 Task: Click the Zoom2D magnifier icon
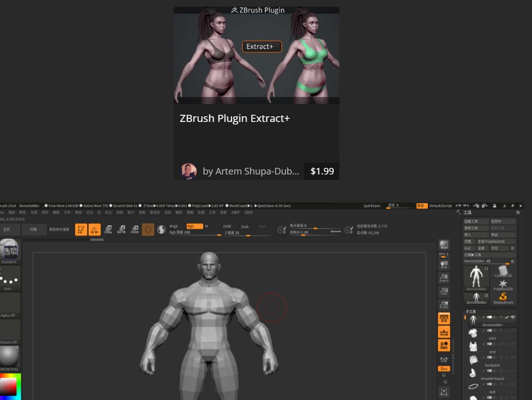point(444,278)
